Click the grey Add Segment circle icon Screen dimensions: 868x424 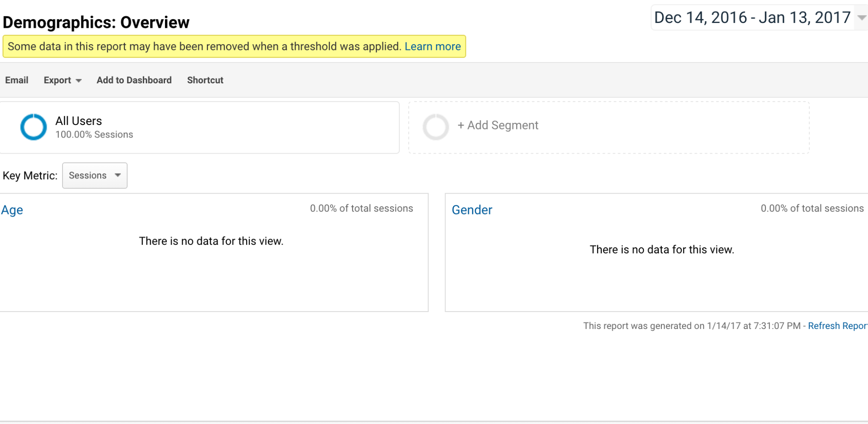436,127
